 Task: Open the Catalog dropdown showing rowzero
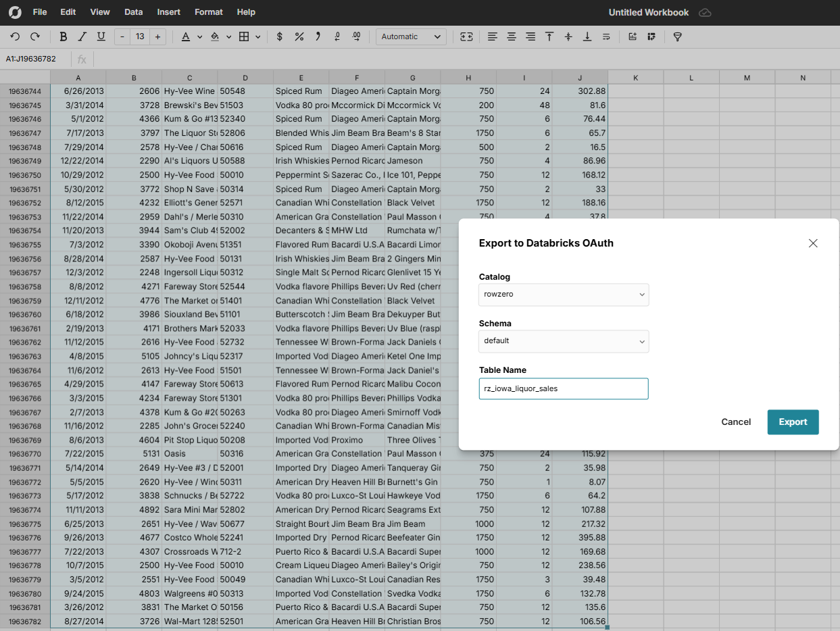tap(564, 295)
